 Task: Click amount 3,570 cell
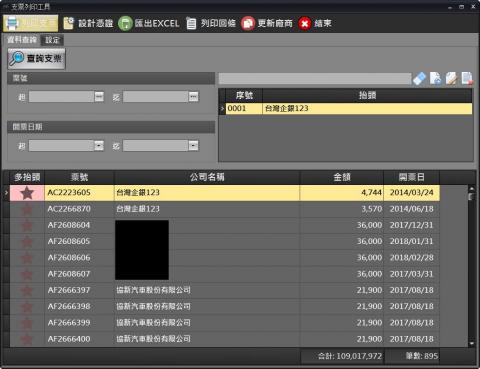click(x=342, y=209)
